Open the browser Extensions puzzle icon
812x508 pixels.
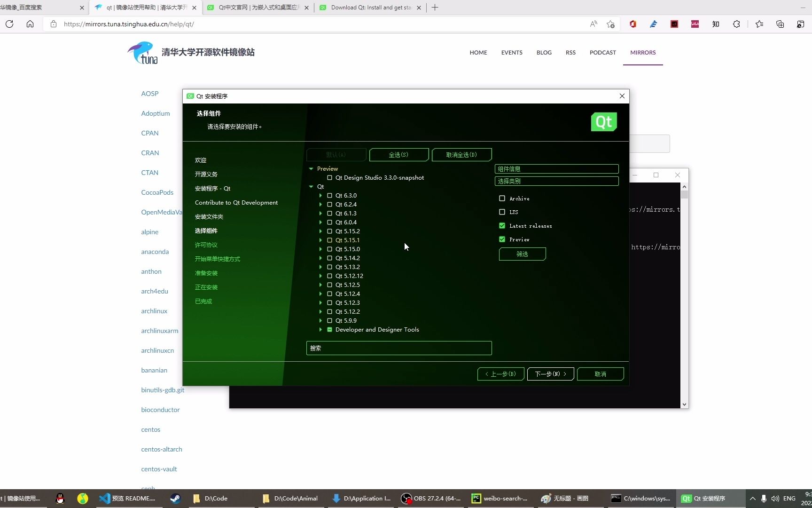point(736,24)
